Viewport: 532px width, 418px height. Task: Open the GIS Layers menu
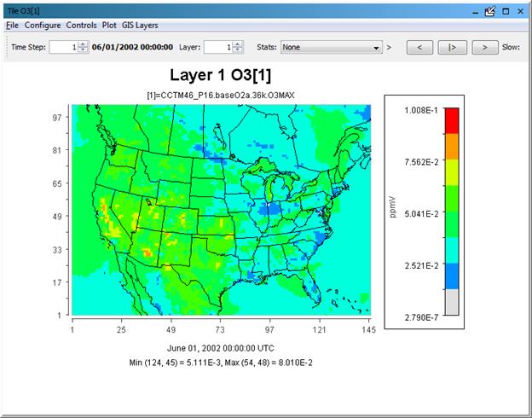pyautogui.click(x=140, y=26)
